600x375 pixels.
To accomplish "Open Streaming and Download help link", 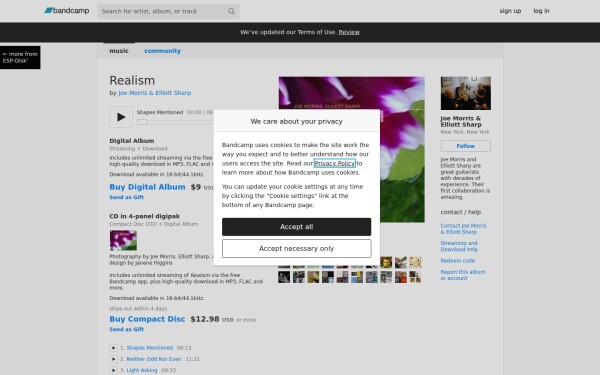I will click(x=459, y=246).
